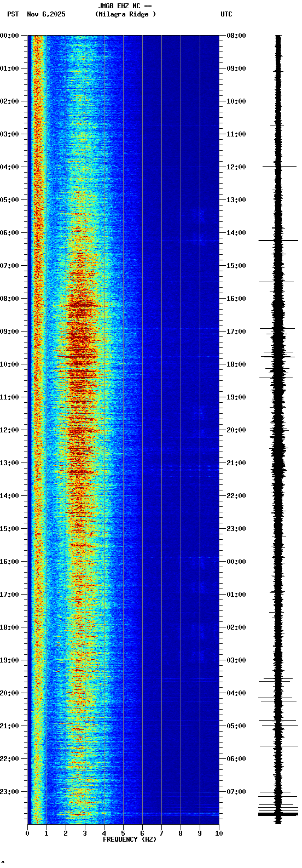Image resolution: width=302 pixels, height=868 pixels.
Task: Click the 13:00 UTC label on right
Action: point(236,200)
